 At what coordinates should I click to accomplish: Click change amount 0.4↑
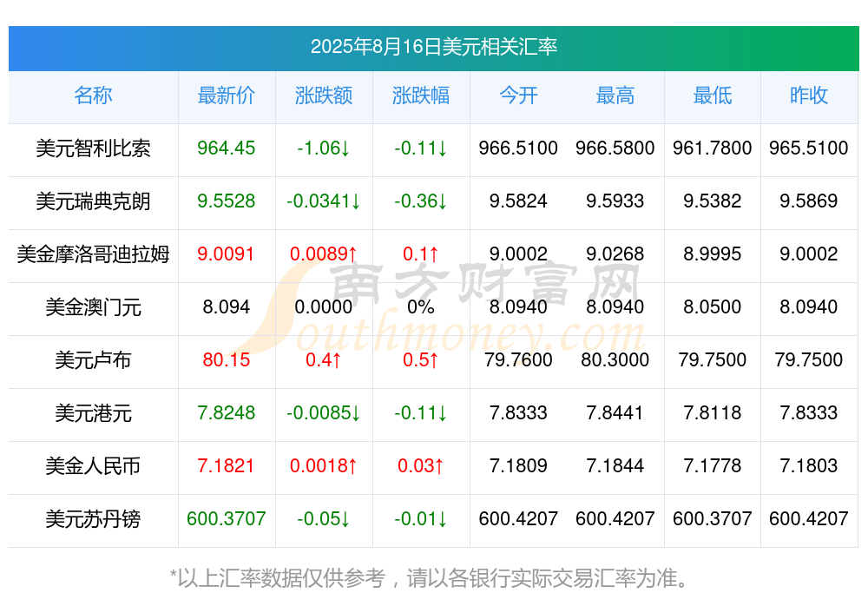click(324, 359)
